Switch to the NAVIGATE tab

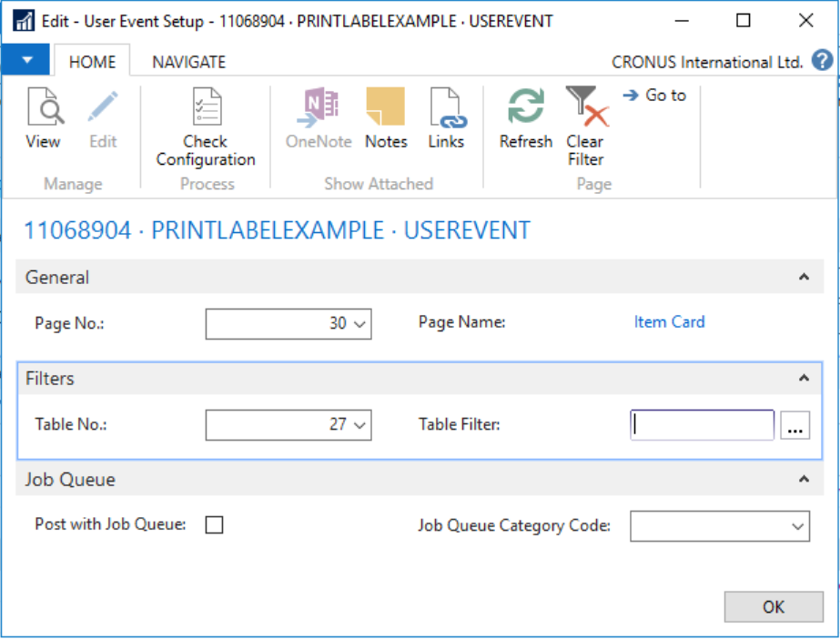tap(189, 62)
